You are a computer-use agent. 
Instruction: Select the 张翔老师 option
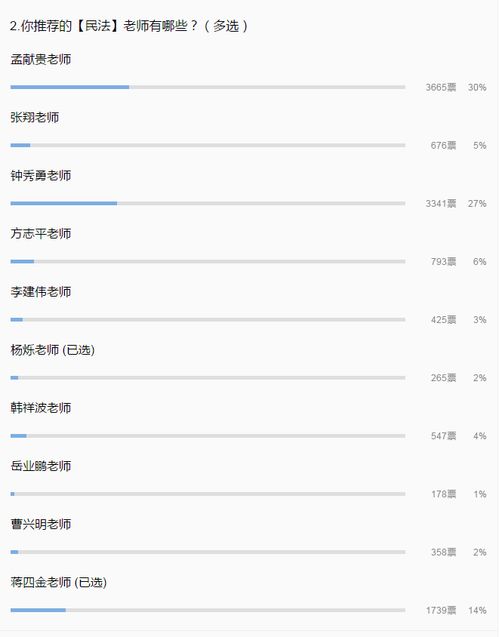coord(35,117)
